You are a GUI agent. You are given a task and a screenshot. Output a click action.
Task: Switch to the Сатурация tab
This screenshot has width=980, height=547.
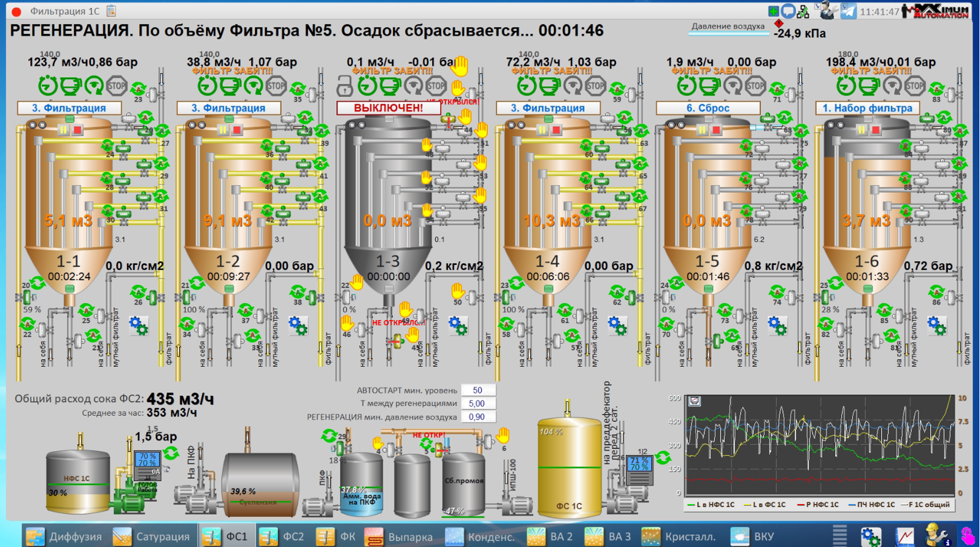click(x=152, y=536)
